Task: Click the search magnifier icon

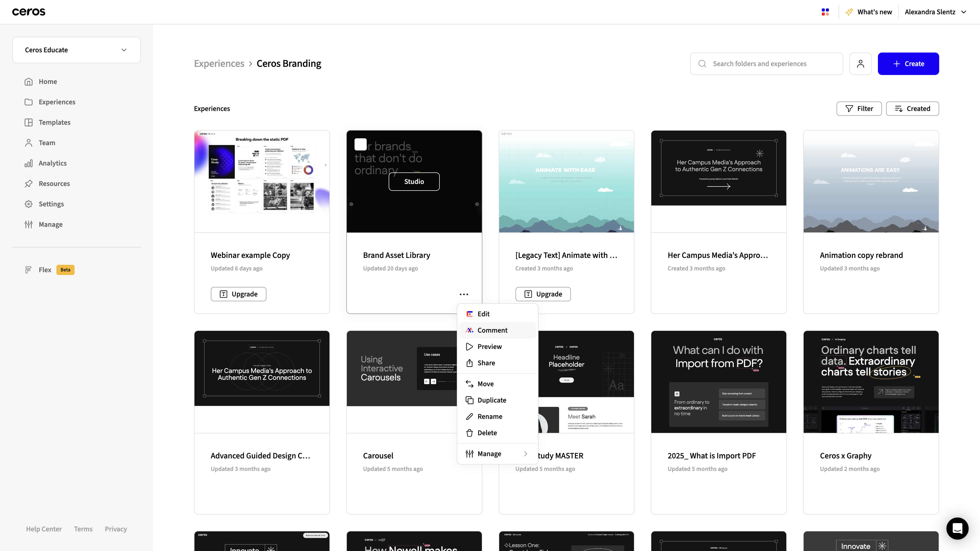Action: pyautogui.click(x=702, y=64)
